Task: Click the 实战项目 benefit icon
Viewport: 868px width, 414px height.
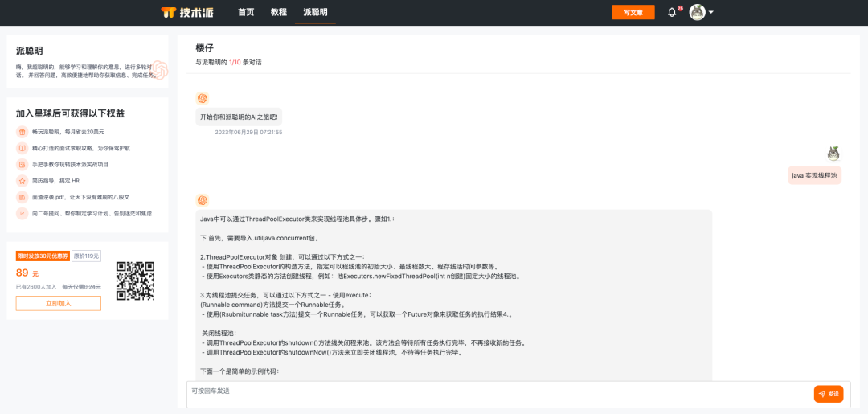Action: pyautogui.click(x=23, y=164)
